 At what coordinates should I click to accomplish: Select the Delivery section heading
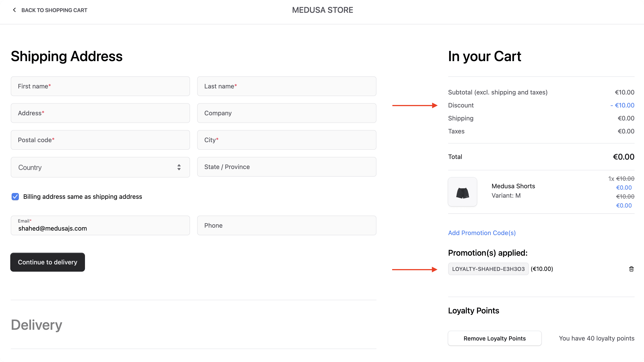coord(36,325)
